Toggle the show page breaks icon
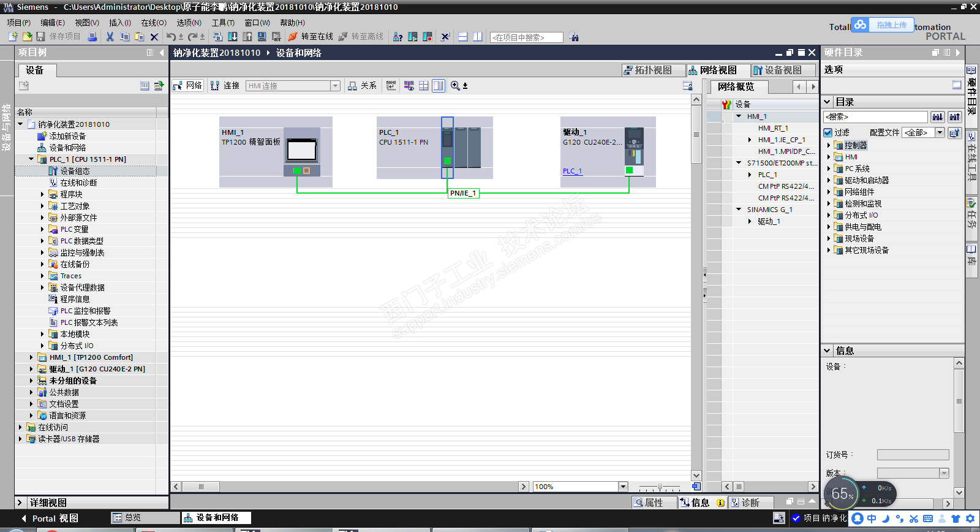The width and height of the screenshot is (980, 532). tap(423, 86)
